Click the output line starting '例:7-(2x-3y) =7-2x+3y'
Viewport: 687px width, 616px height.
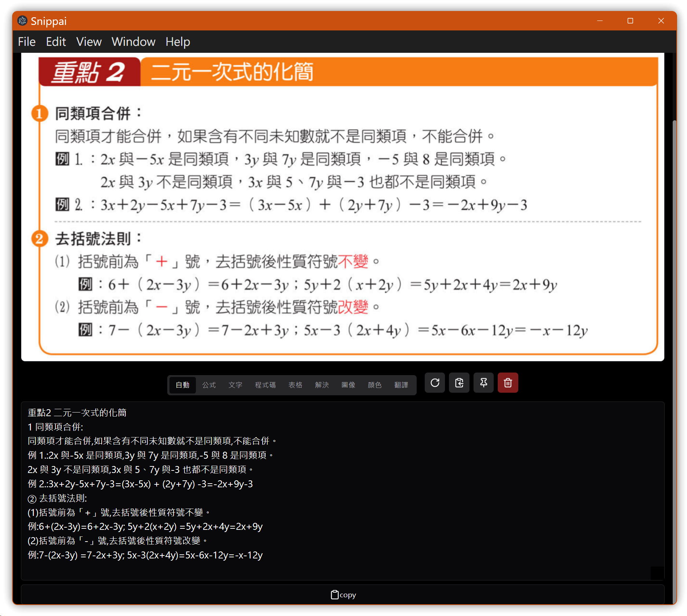(x=145, y=555)
